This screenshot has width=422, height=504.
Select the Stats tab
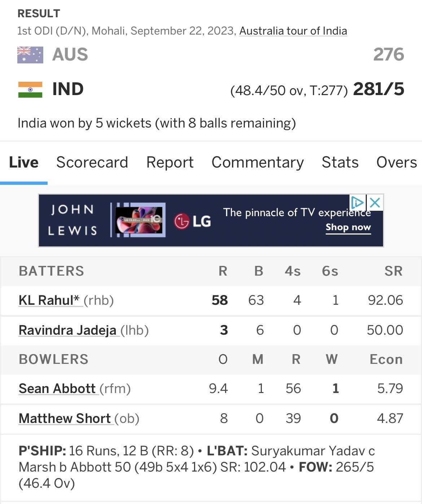340,162
